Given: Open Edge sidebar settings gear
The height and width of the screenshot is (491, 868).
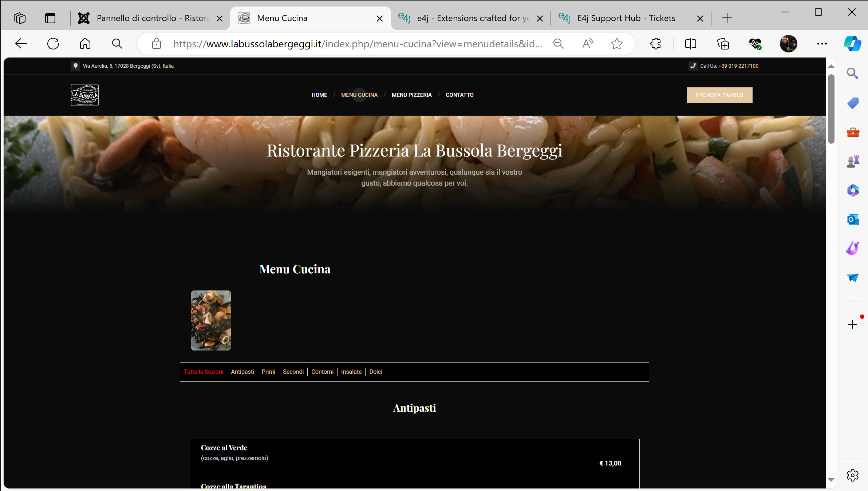Looking at the screenshot, I should tap(852, 475).
